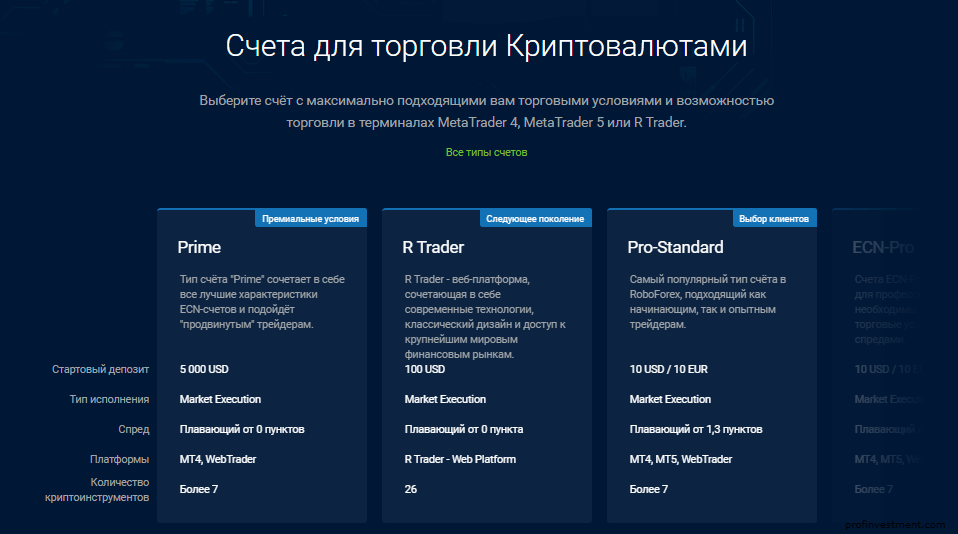958x534 pixels.
Task: Click 'Market Execution' in the Prime card
Action: [220, 399]
